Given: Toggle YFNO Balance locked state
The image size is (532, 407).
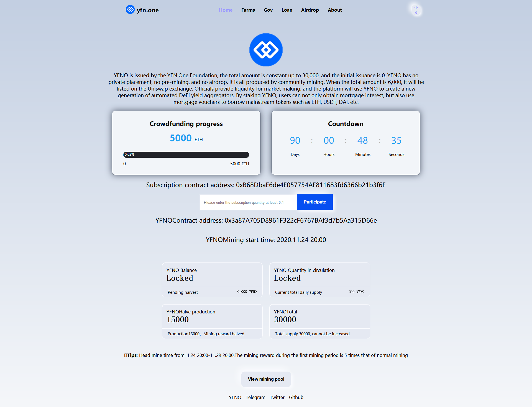Looking at the screenshot, I should [180, 278].
